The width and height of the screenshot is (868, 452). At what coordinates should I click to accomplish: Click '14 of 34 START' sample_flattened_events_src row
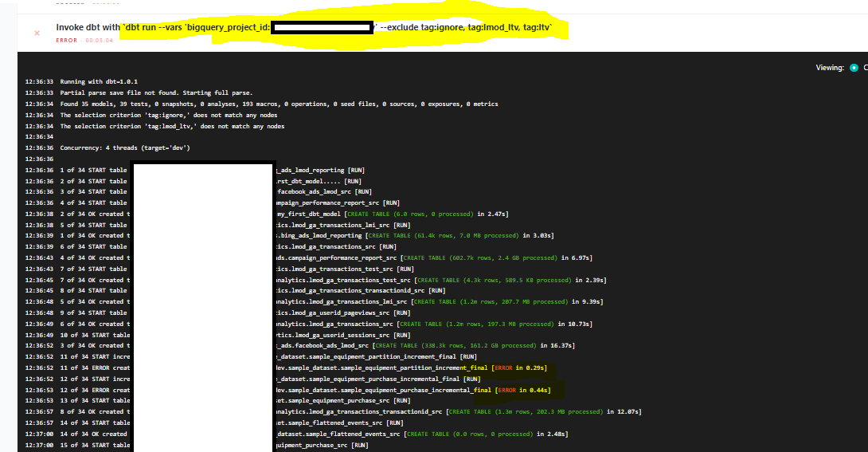214,423
